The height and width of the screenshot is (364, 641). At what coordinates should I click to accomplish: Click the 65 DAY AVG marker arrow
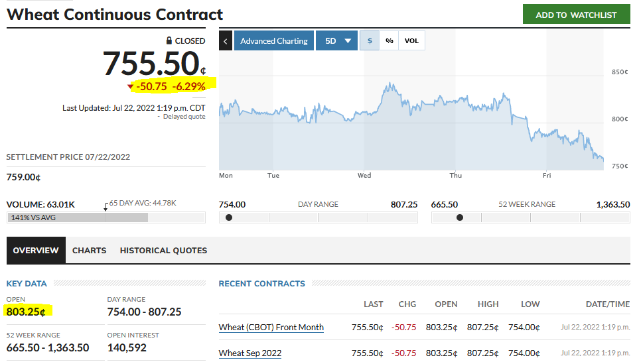click(x=106, y=207)
